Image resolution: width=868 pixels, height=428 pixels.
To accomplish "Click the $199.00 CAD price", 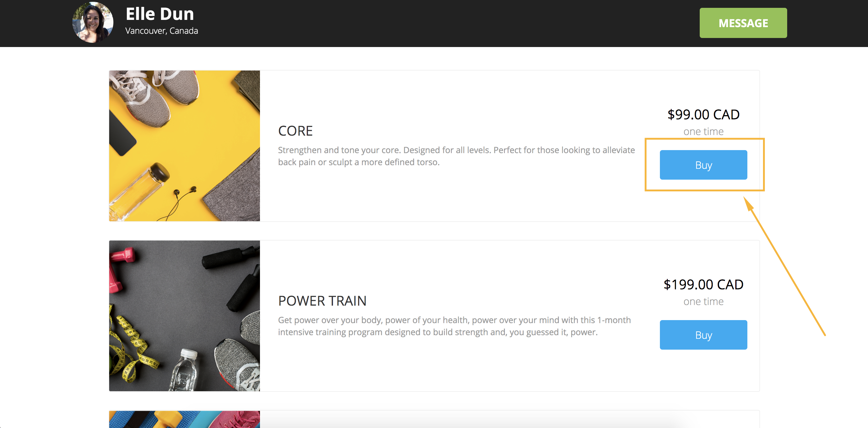I will pos(703,285).
